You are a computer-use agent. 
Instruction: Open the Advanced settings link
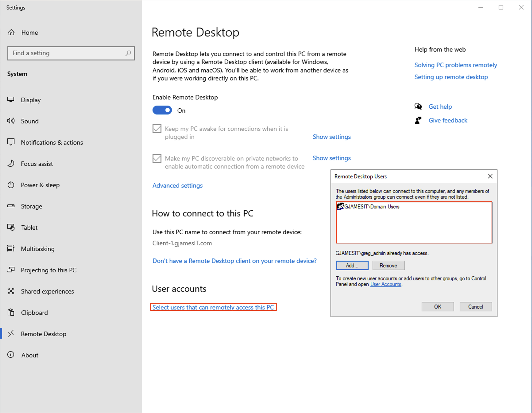point(177,185)
